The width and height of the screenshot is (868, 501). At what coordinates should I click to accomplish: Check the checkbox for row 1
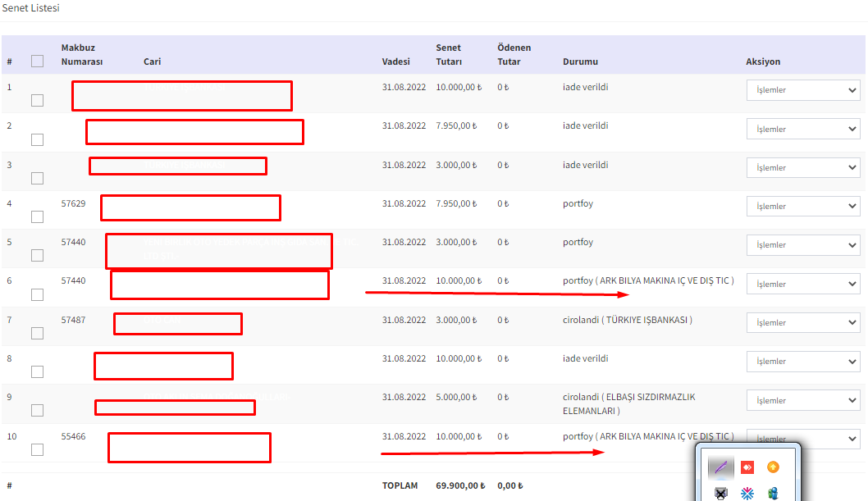point(37,100)
